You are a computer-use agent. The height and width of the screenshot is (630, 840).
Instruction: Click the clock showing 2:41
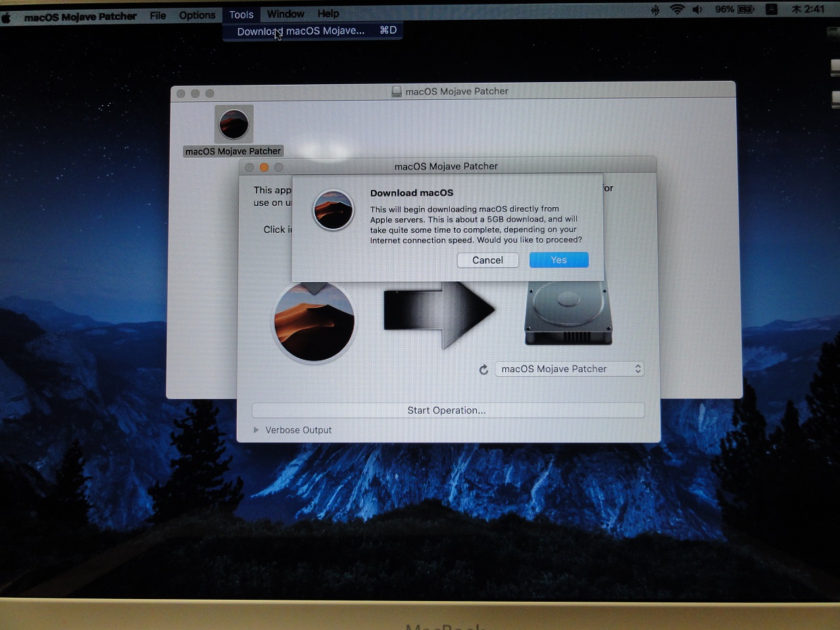pos(807,9)
